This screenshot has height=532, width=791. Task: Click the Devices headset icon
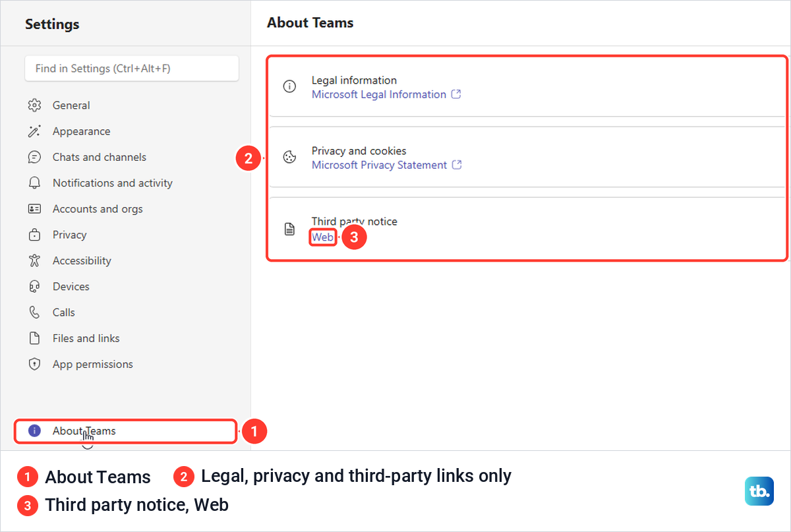point(35,286)
